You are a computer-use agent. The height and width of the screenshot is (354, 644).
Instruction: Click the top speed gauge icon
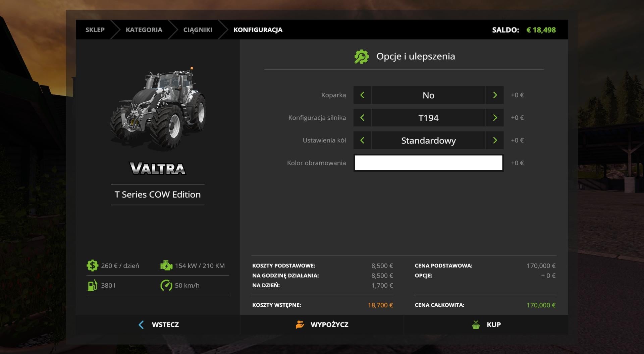(x=166, y=285)
